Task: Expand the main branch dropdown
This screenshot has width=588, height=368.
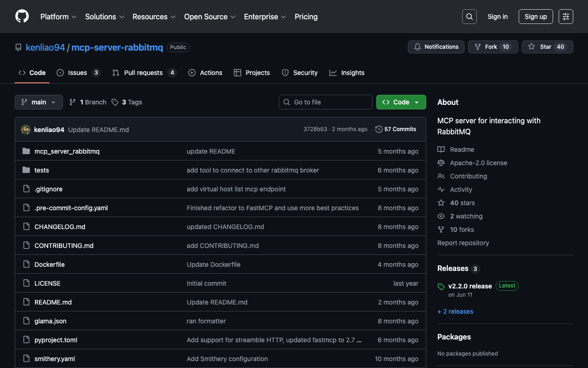Action: [x=39, y=102]
